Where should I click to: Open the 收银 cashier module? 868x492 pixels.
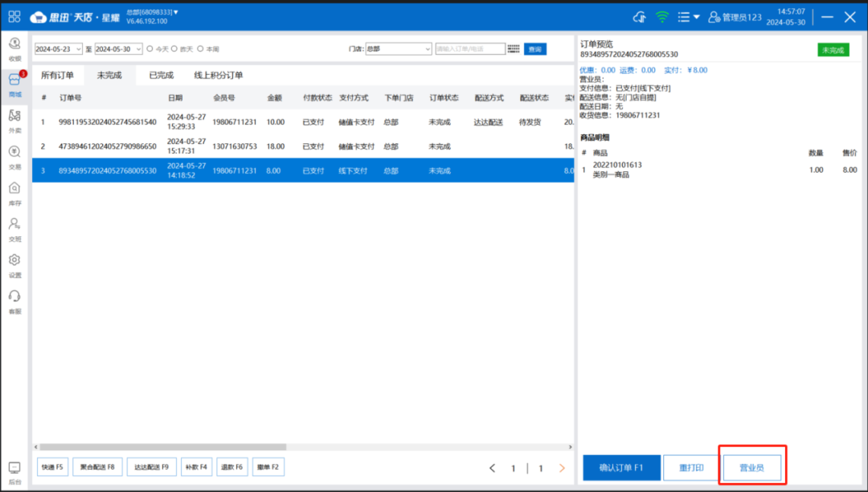(x=13, y=51)
